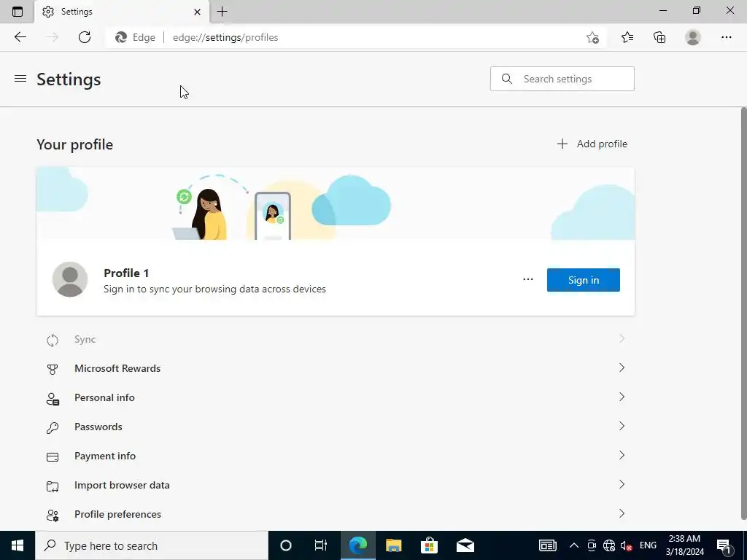Screen dimensions: 747x560
Task: Open Import browser data
Action: click(x=336, y=485)
